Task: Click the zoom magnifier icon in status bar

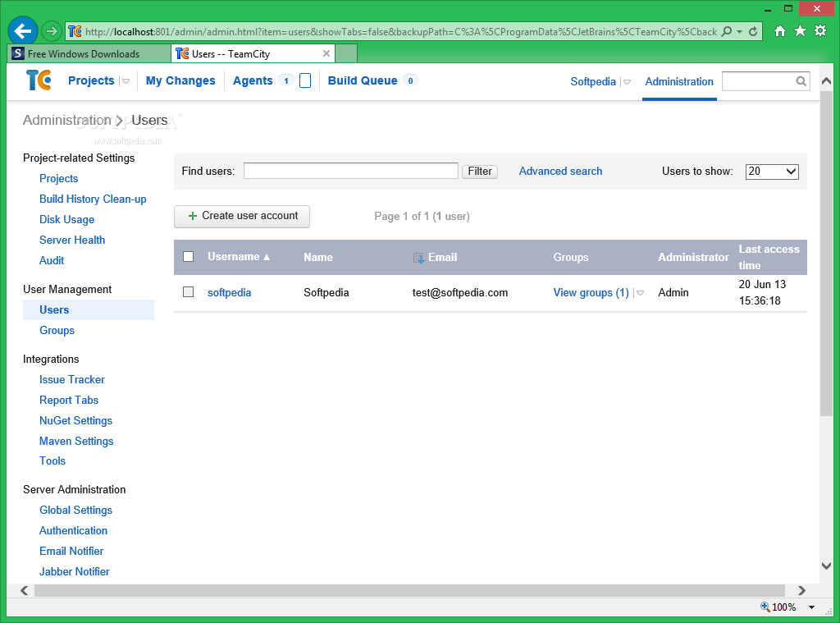Action: [x=765, y=607]
